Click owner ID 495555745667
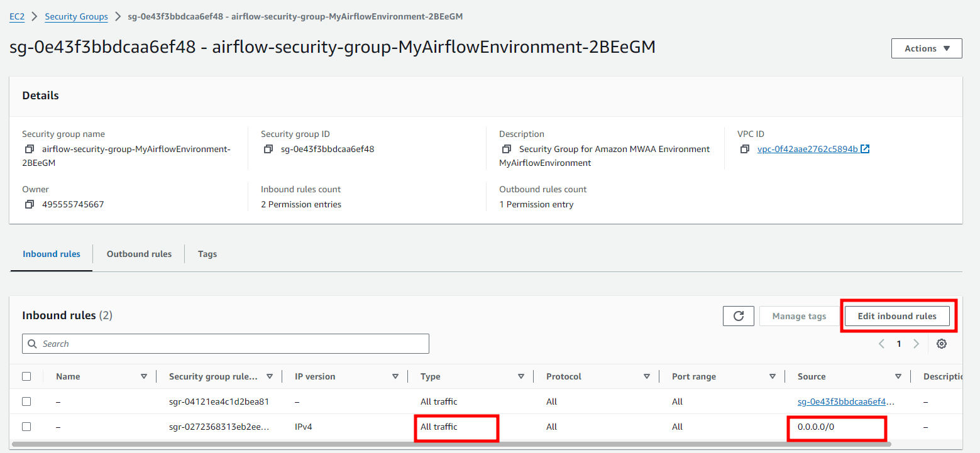This screenshot has height=453, width=980. point(73,205)
